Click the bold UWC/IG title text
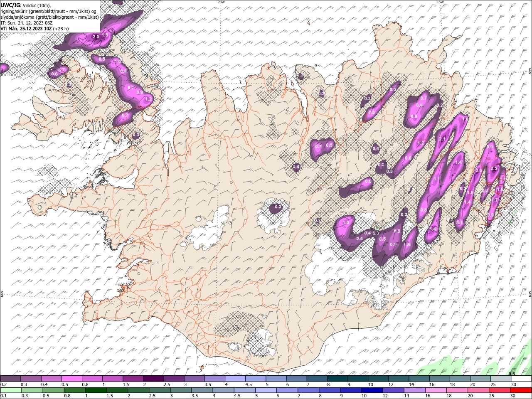532x399 pixels. coord(10,5)
